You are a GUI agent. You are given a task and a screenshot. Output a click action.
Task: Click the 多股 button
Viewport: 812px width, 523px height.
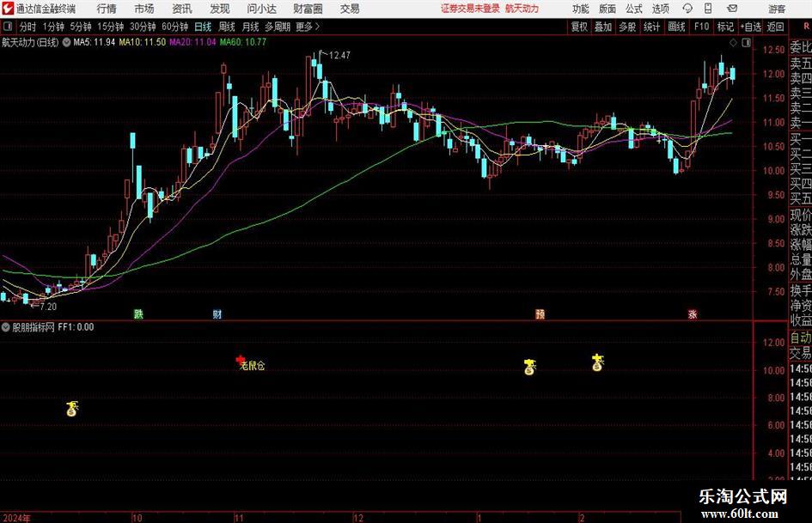pyautogui.click(x=627, y=27)
